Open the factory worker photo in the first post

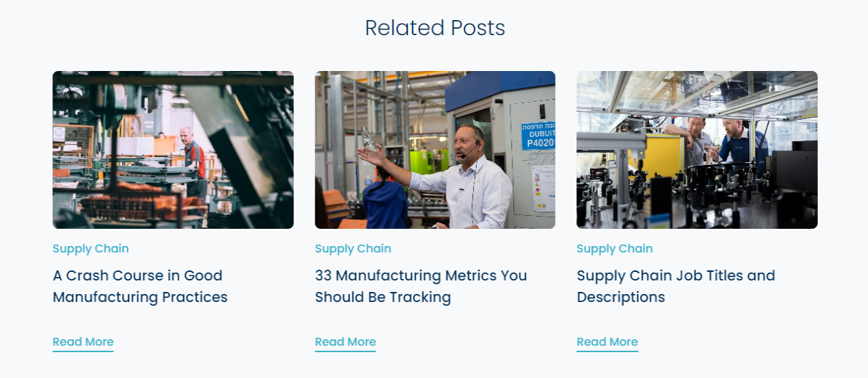pos(172,149)
